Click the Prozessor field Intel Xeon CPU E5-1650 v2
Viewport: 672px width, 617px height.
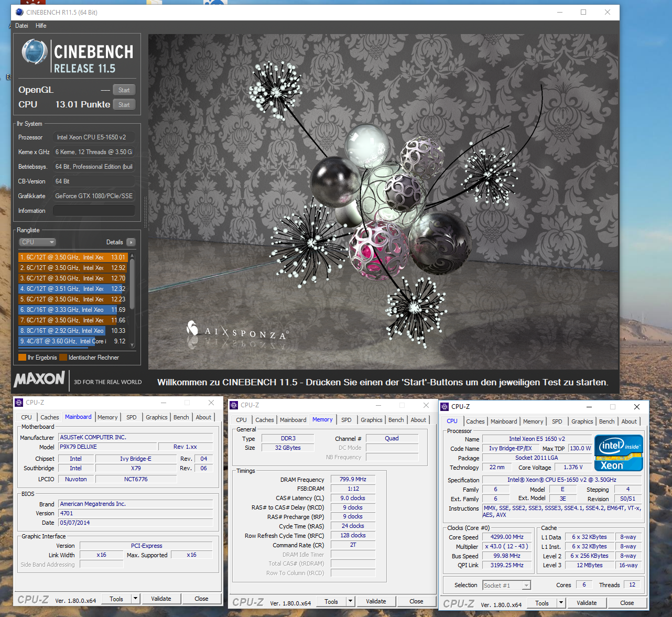[94, 137]
